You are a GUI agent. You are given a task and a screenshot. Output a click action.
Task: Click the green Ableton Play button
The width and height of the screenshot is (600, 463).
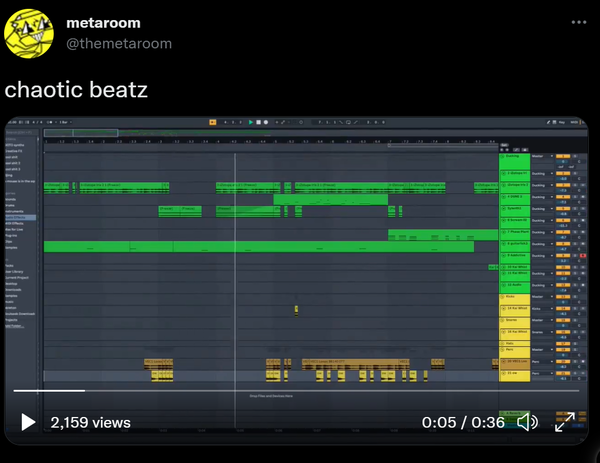[251, 122]
